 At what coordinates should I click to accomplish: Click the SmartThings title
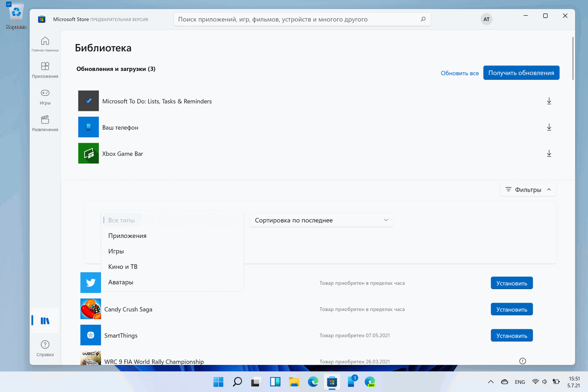tap(121, 336)
